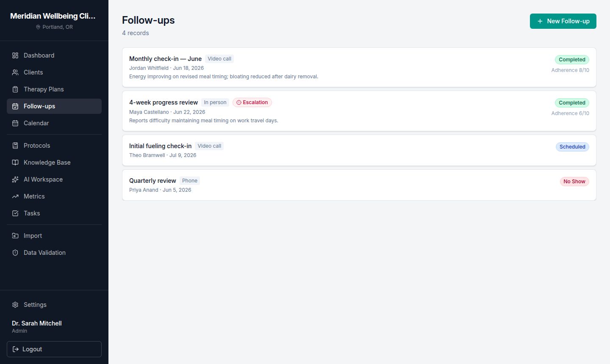Click the red Escalation badge
This screenshot has height=364, width=610.
[252, 102]
